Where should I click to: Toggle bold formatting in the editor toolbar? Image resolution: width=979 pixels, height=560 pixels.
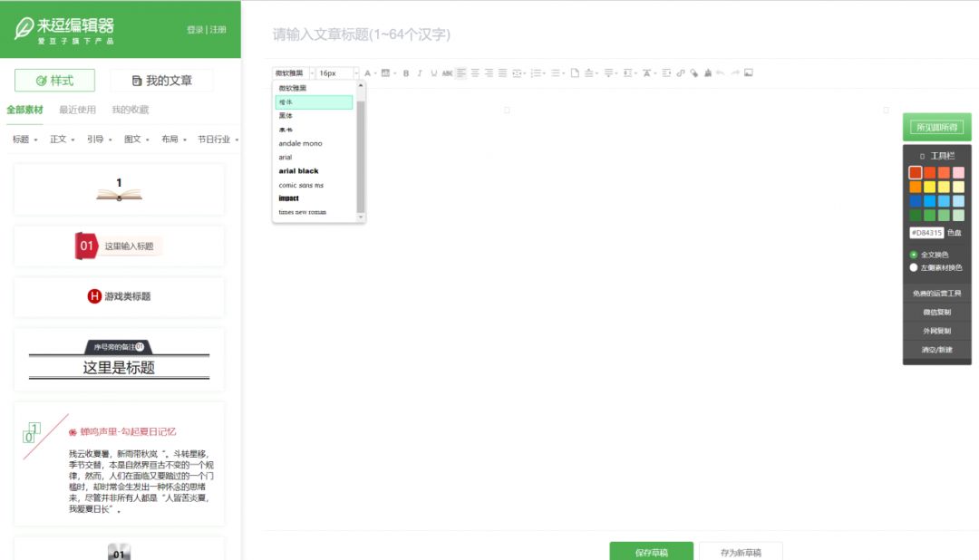click(405, 73)
